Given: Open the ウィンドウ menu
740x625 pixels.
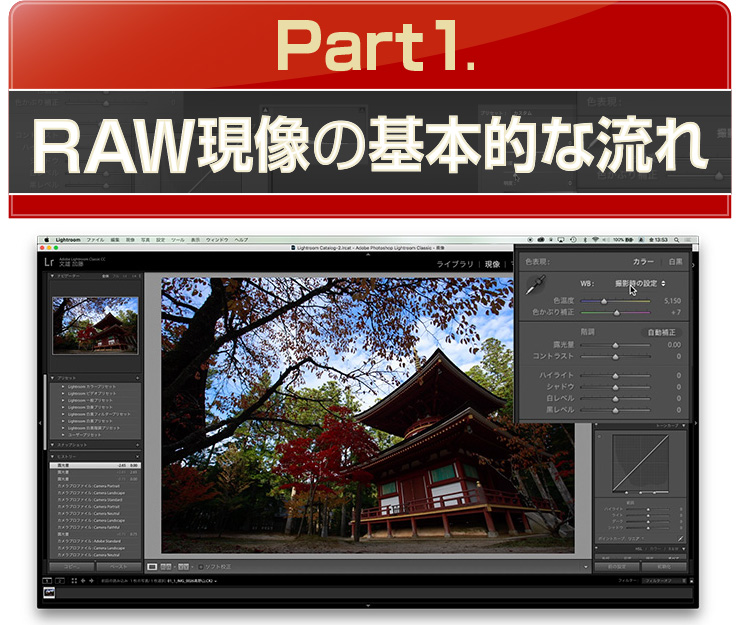Looking at the screenshot, I should point(218,240).
